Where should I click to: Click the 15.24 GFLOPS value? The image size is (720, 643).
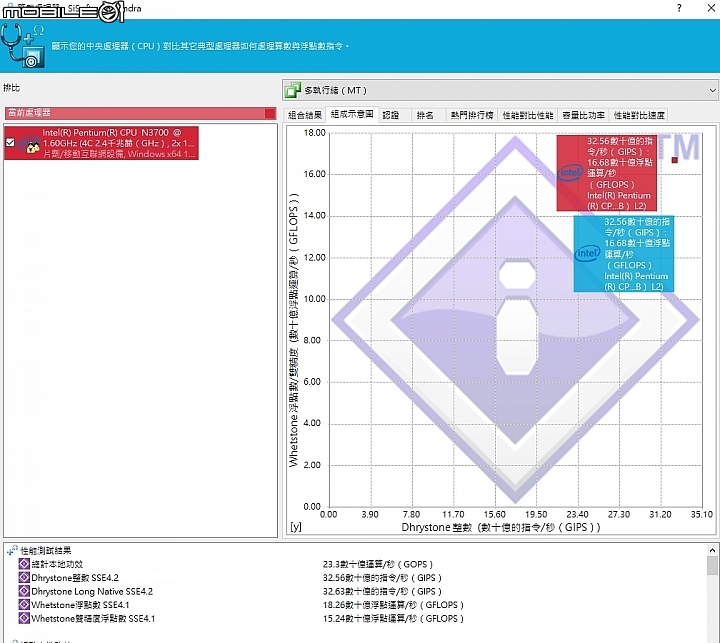pos(393,618)
